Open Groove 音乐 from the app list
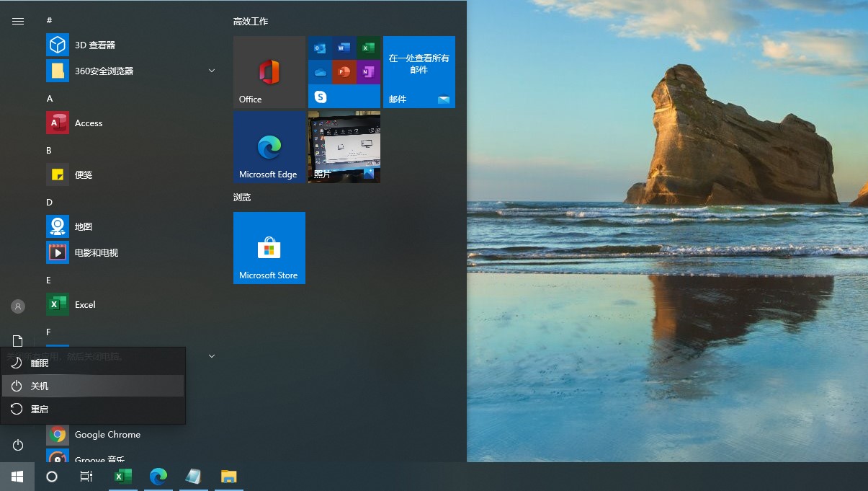 click(x=130, y=457)
